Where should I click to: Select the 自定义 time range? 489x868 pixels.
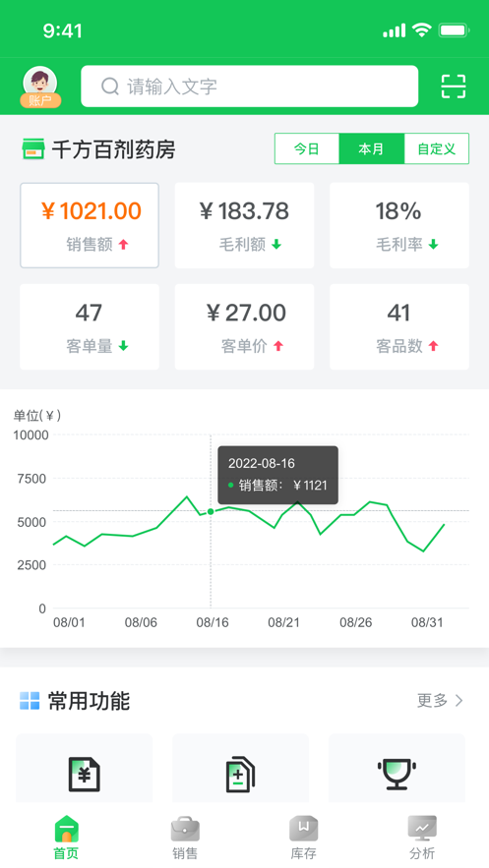tap(437, 148)
